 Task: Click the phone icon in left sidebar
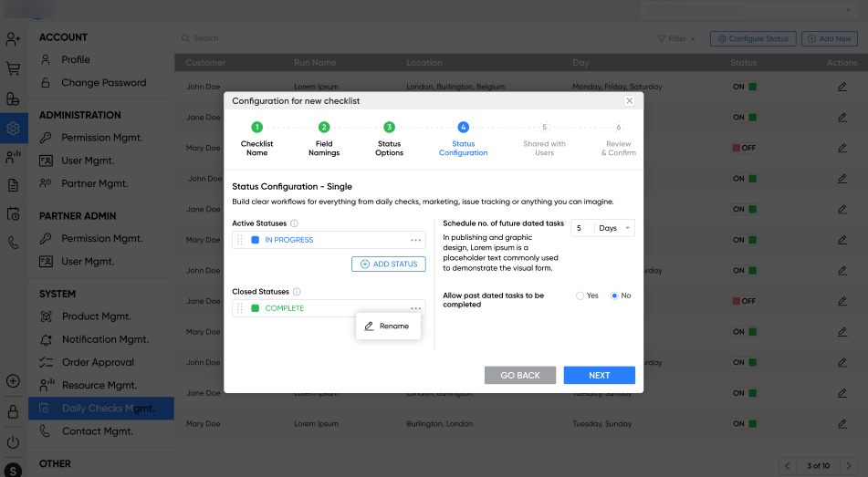[x=13, y=243]
